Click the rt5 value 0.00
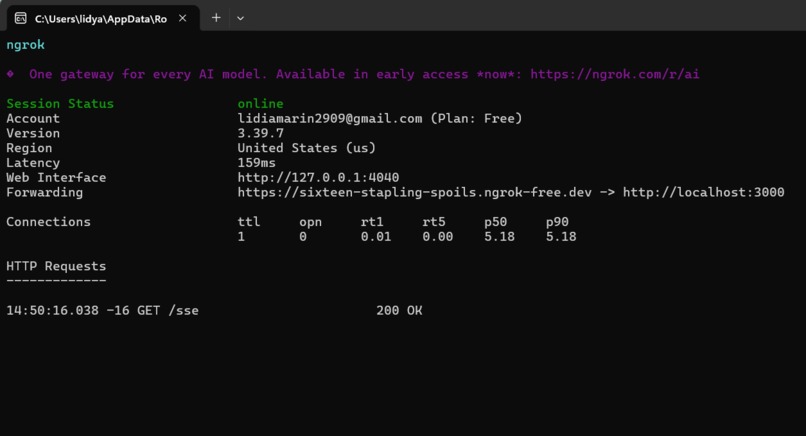 pos(437,237)
